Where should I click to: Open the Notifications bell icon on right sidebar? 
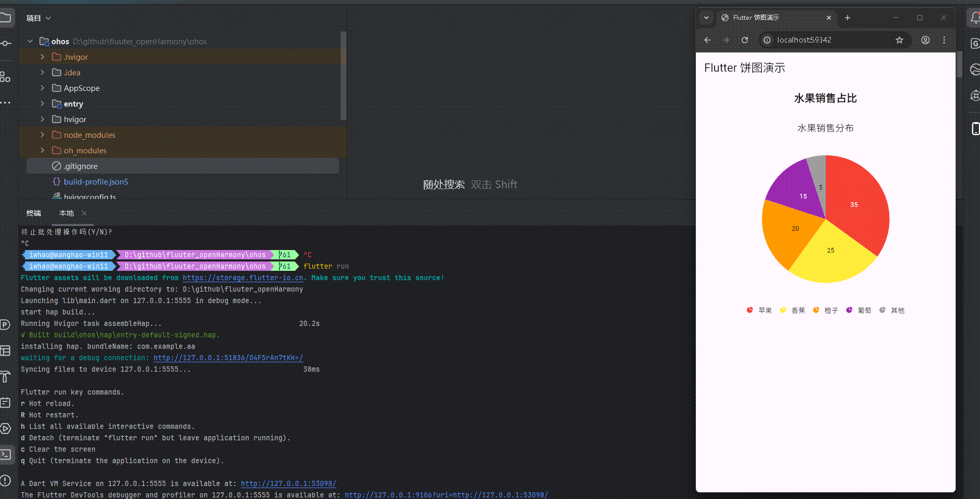(x=975, y=18)
